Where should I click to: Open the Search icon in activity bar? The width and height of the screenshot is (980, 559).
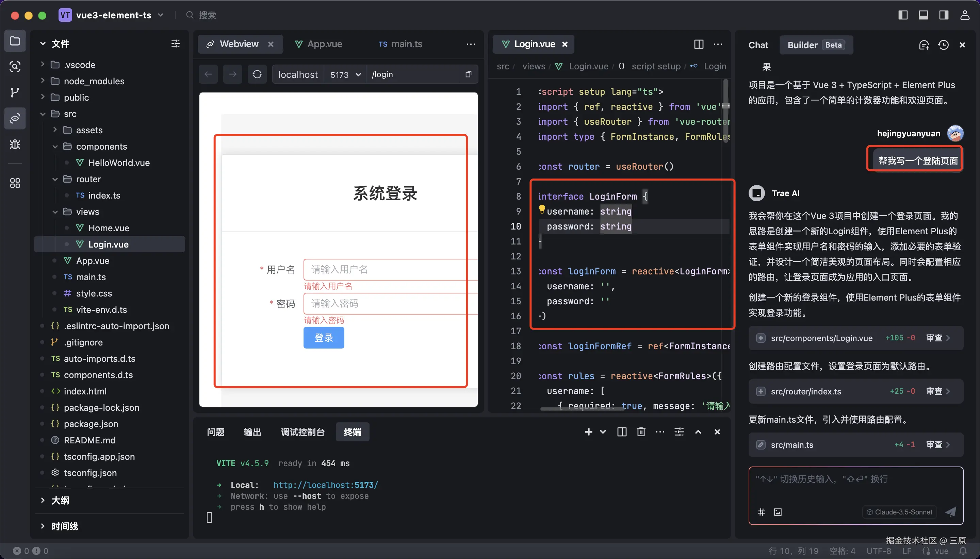click(x=15, y=67)
